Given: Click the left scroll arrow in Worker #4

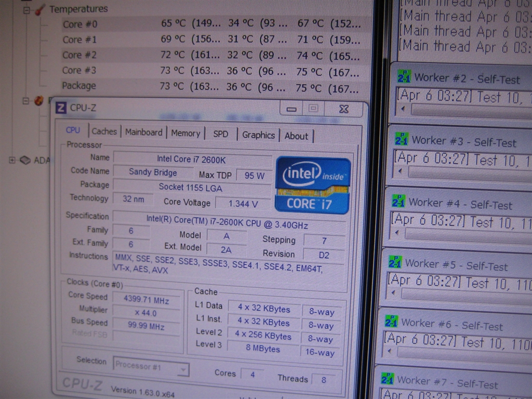Looking at the screenshot, I should pos(396,233).
